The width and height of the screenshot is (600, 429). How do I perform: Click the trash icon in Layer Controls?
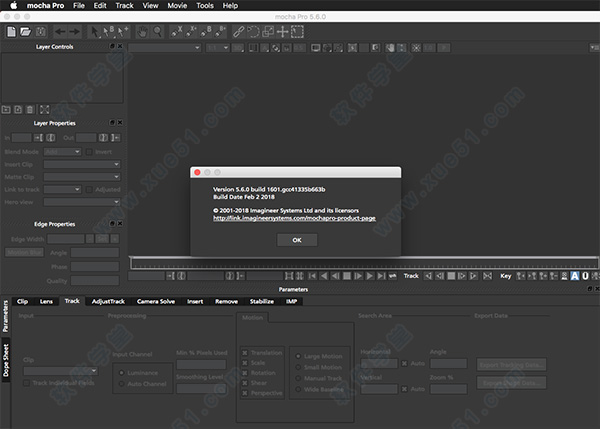(x=30, y=110)
